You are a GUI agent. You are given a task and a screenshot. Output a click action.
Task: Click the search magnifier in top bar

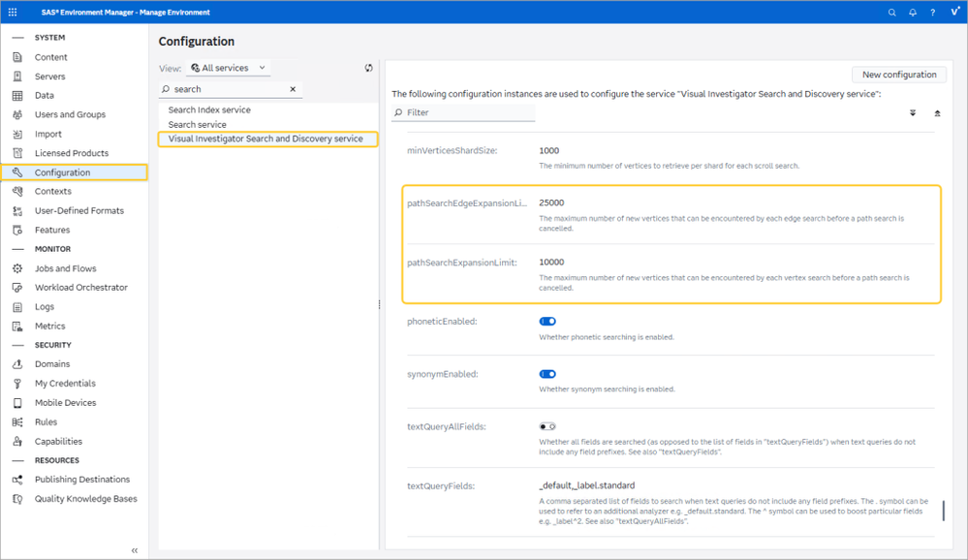(x=892, y=13)
